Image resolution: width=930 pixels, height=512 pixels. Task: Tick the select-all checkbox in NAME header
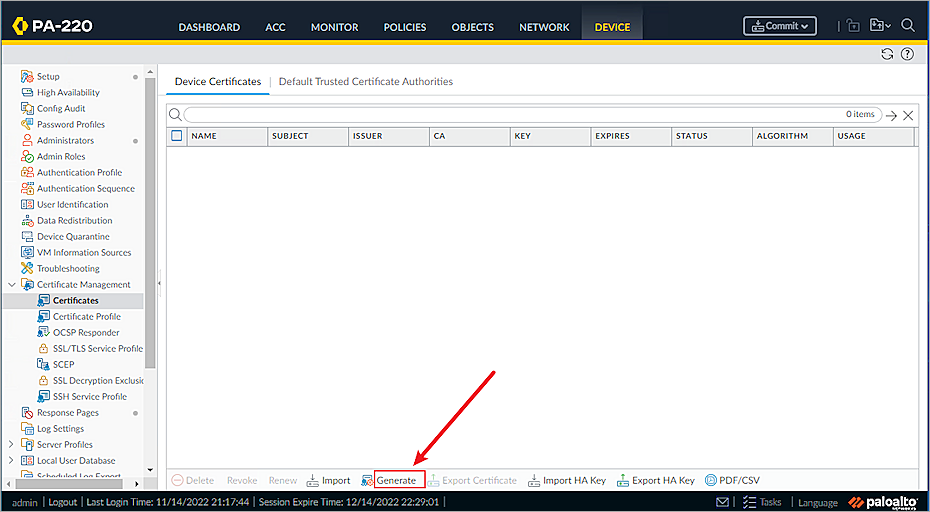tap(177, 136)
